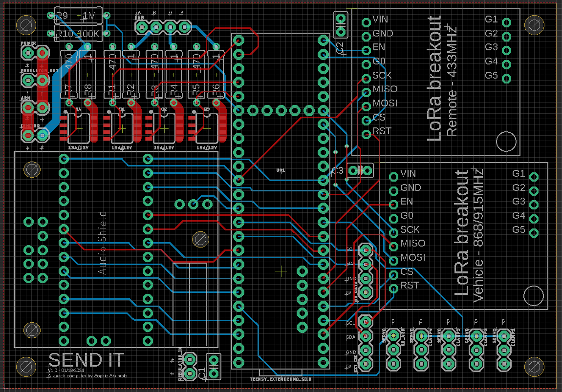Click the top-left board mounting hole
Viewport: 562px width, 392px height.
pos(26,25)
